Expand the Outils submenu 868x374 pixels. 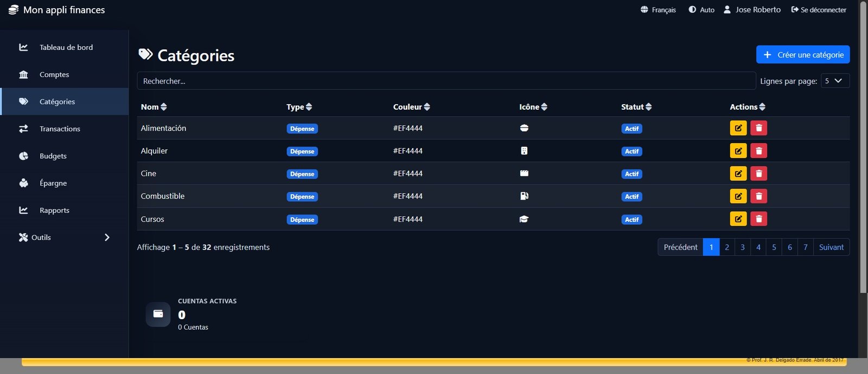(64, 237)
